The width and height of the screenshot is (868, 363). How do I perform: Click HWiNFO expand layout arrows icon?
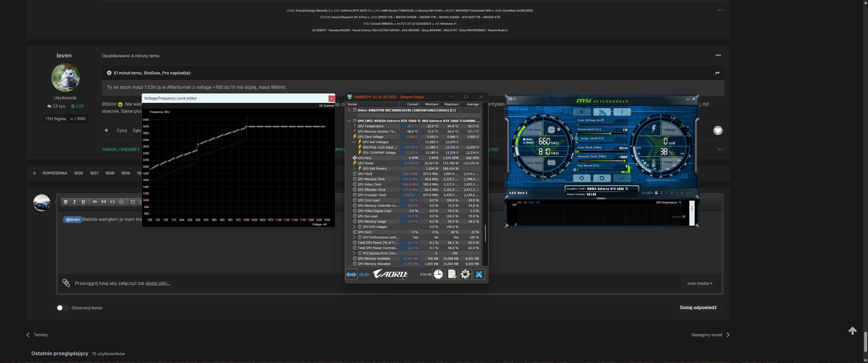pyautogui.click(x=351, y=275)
